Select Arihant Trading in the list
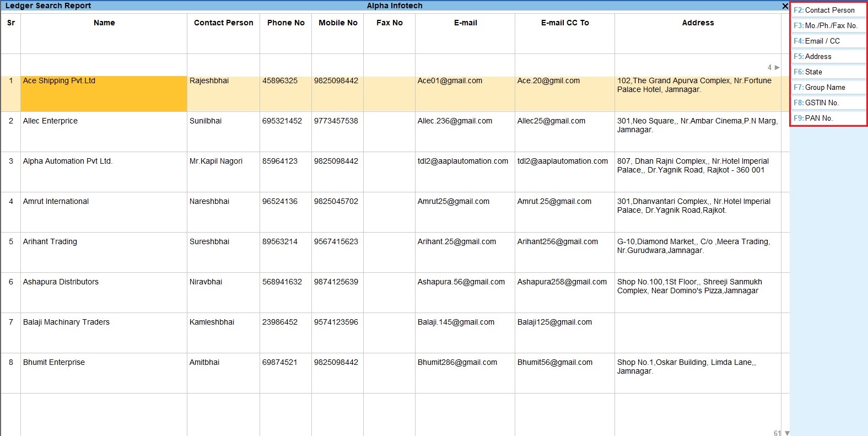The width and height of the screenshot is (868, 436). click(50, 241)
